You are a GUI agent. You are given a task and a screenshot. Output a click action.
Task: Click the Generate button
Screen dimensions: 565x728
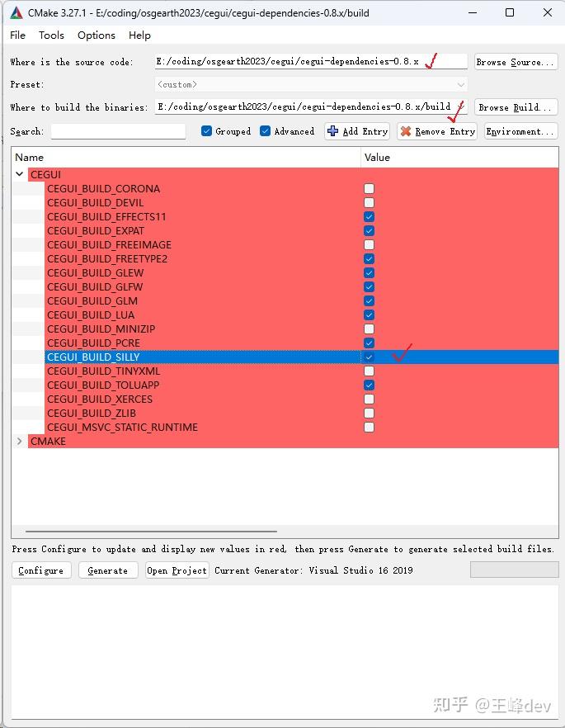click(x=108, y=570)
